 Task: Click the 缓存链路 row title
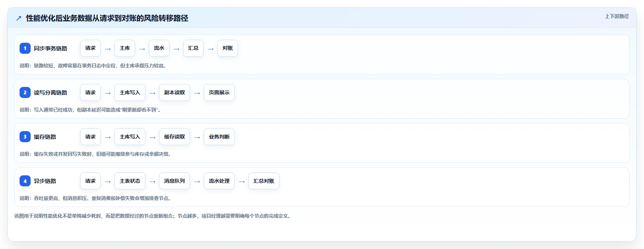click(45, 137)
